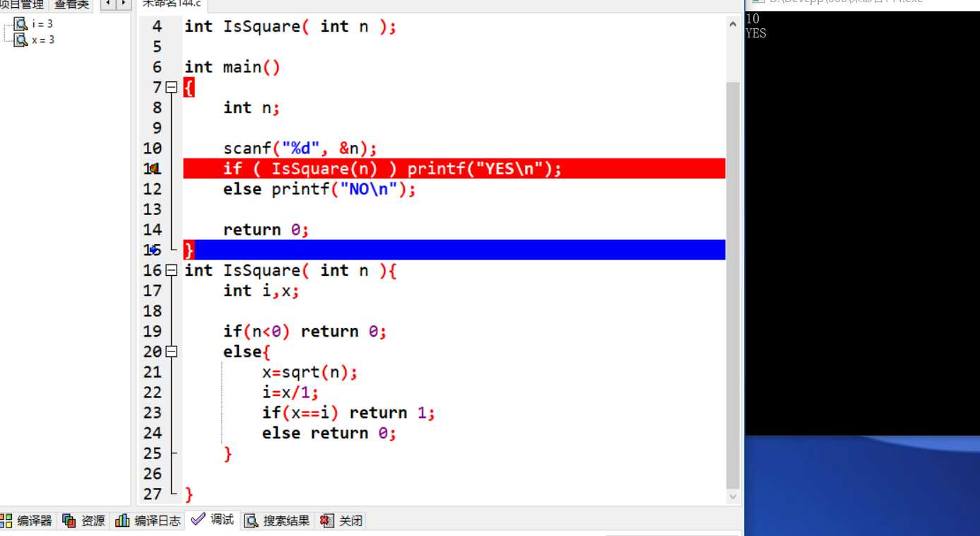Switch to the 查看类 panel tab
Viewport: 980px width, 536px height.
click(x=71, y=4)
